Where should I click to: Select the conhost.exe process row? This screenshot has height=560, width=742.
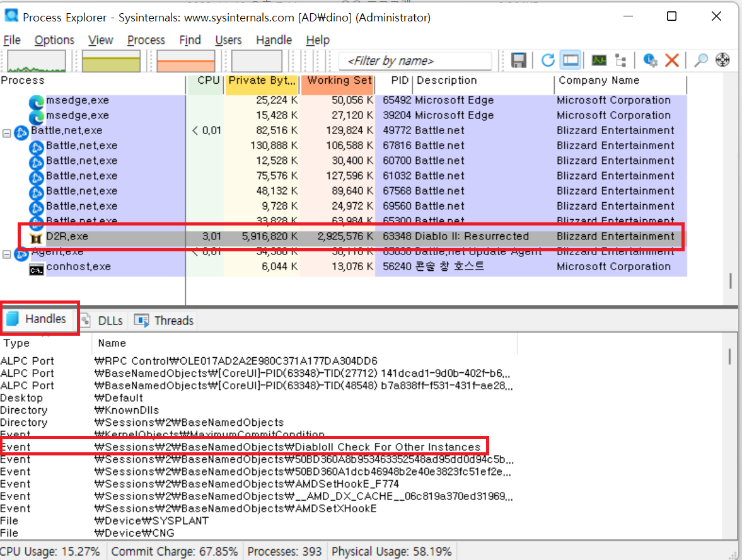[x=343, y=266]
